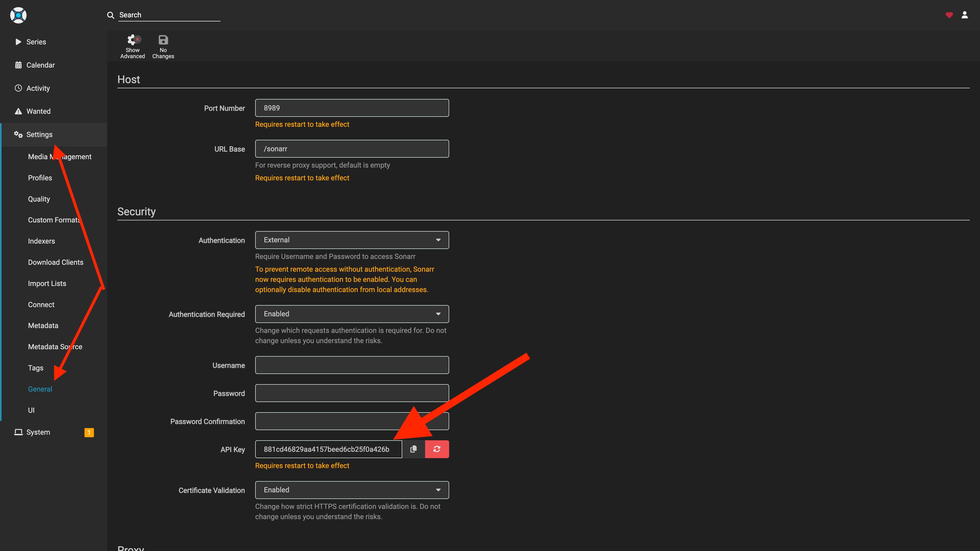980x551 pixels.
Task: Open the Authentication Required dropdown
Action: pos(352,314)
